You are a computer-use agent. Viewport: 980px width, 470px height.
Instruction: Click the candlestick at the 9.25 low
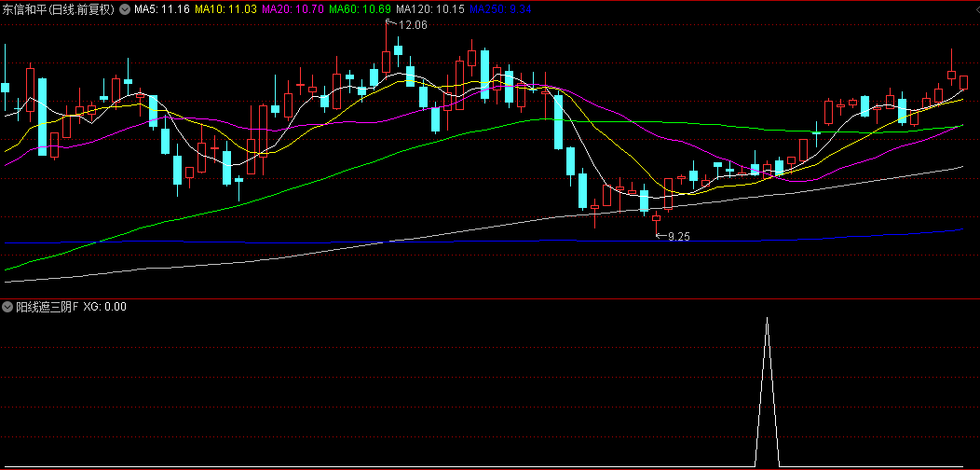pyautogui.click(x=656, y=220)
